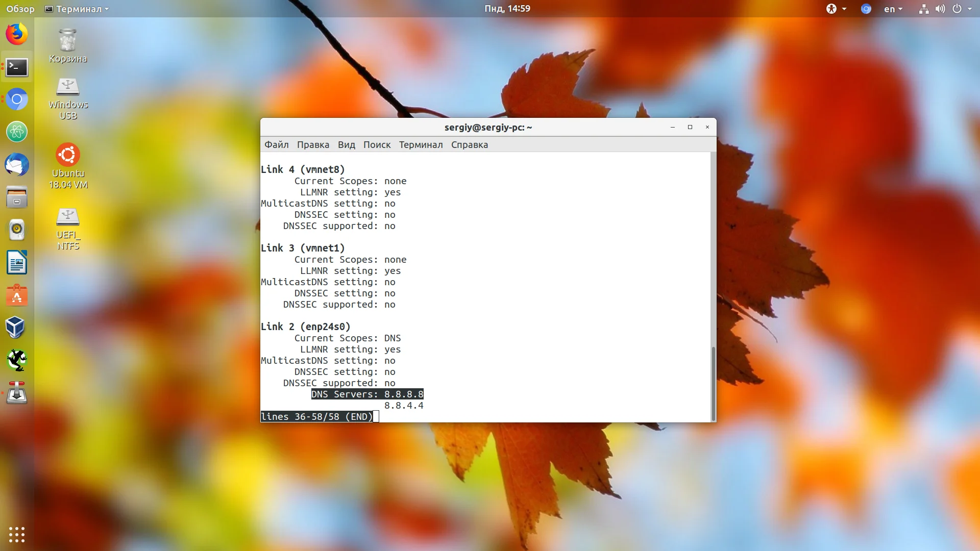Screen dimensions: 980x551
Task: Open Firefox from the dock
Action: pos(17,34)
